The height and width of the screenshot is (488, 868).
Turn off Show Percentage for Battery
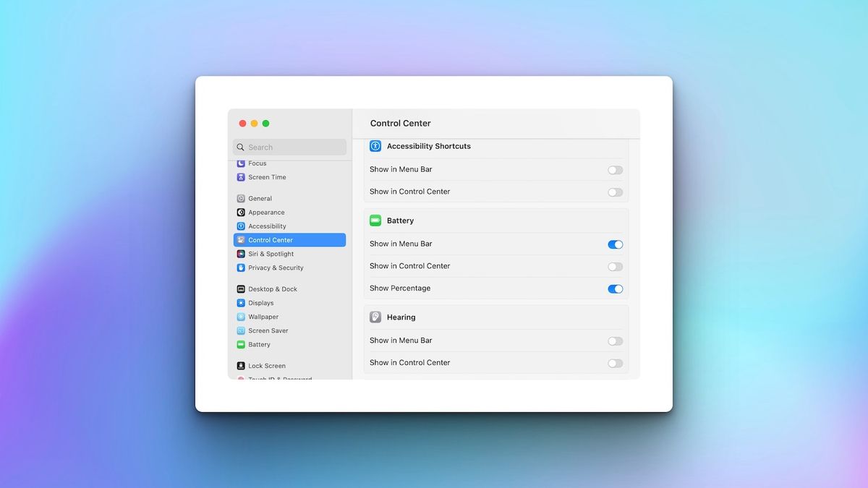point(615,288)
